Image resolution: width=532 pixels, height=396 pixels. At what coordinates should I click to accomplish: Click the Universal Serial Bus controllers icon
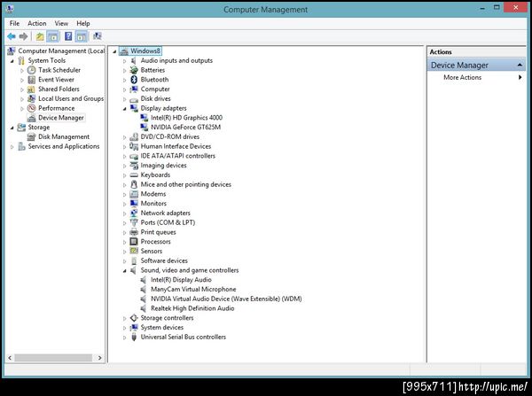coord(134,337)
